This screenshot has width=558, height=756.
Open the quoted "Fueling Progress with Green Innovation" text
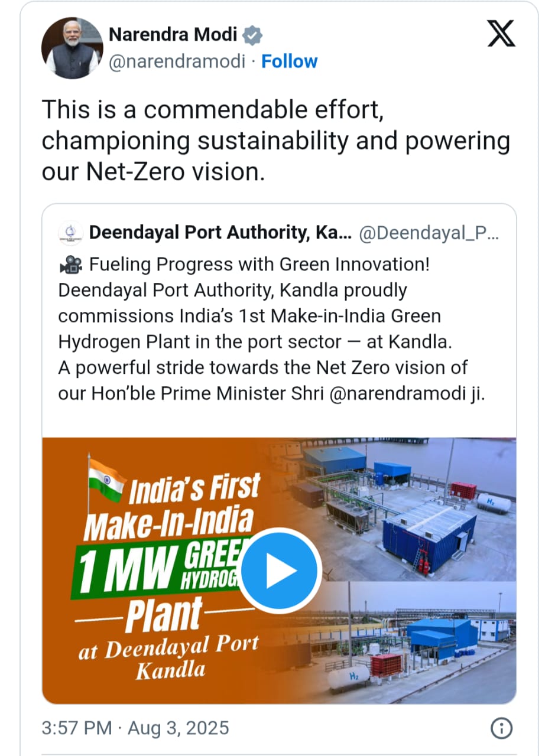click(259, 265)
